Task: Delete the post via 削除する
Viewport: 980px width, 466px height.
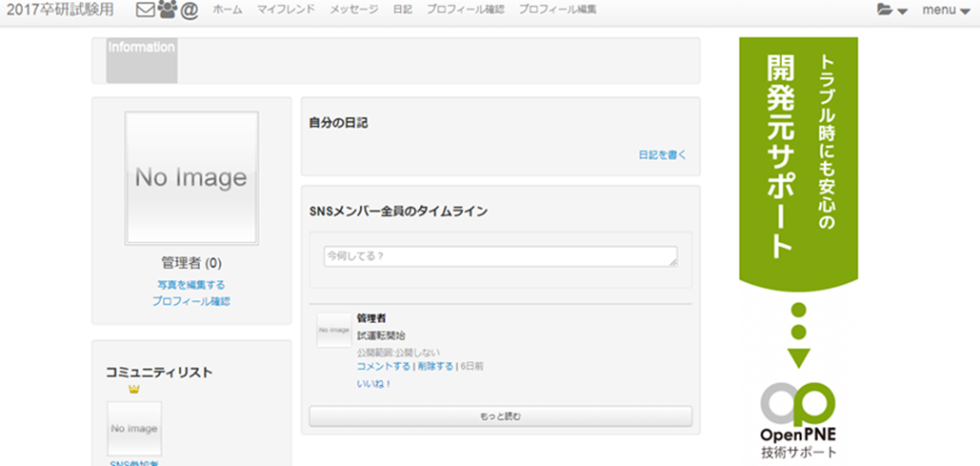Action: click(x=434, y=366)
